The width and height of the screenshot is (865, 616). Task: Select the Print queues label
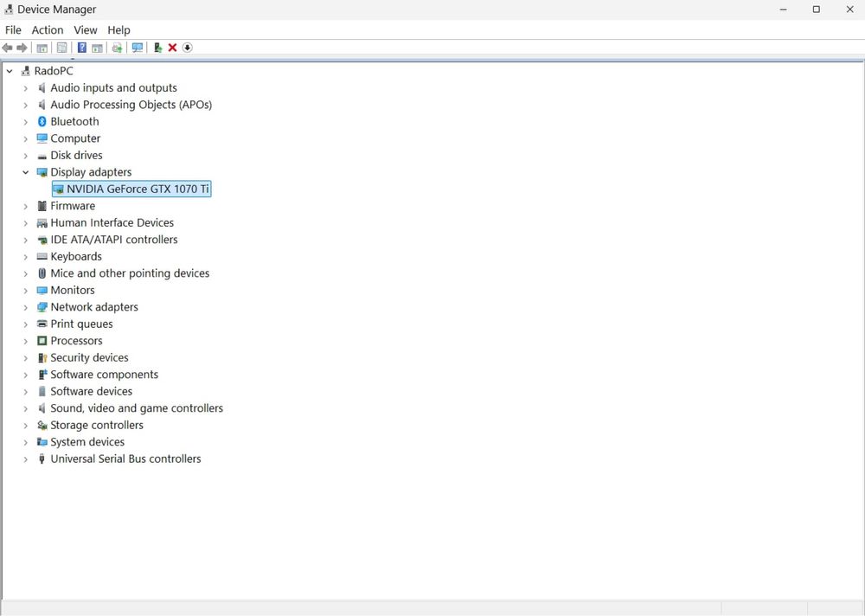click(81, 324)
